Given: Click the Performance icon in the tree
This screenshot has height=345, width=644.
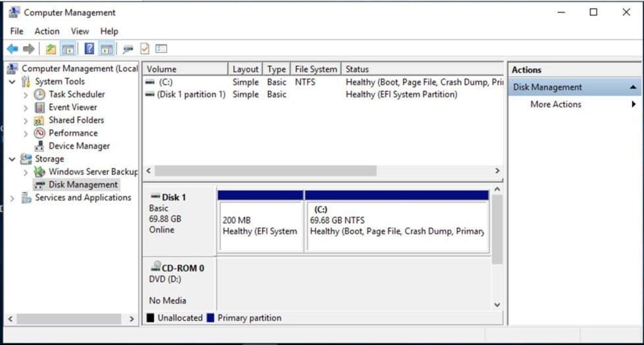Looking at the screenshot, I should (x=40, y=133).
